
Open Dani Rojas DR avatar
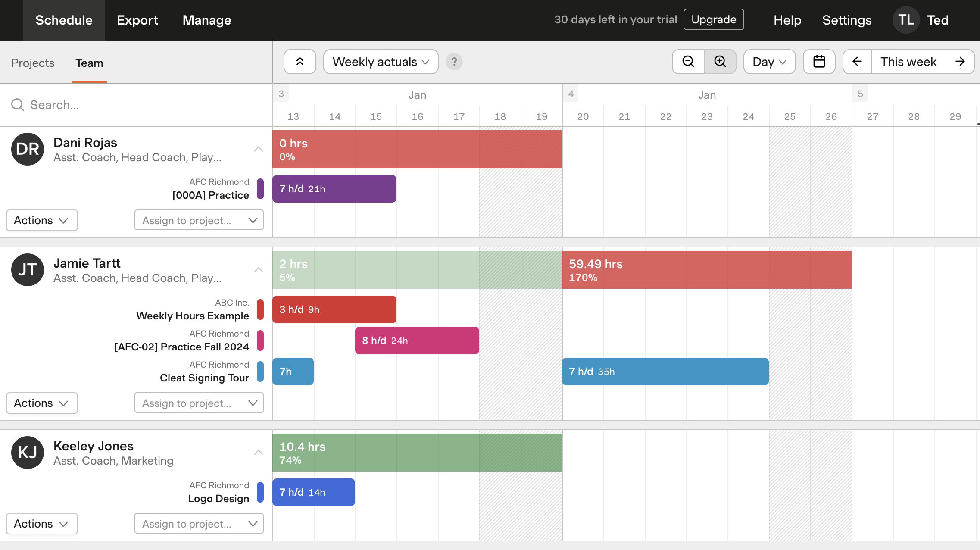pos(28,149)
